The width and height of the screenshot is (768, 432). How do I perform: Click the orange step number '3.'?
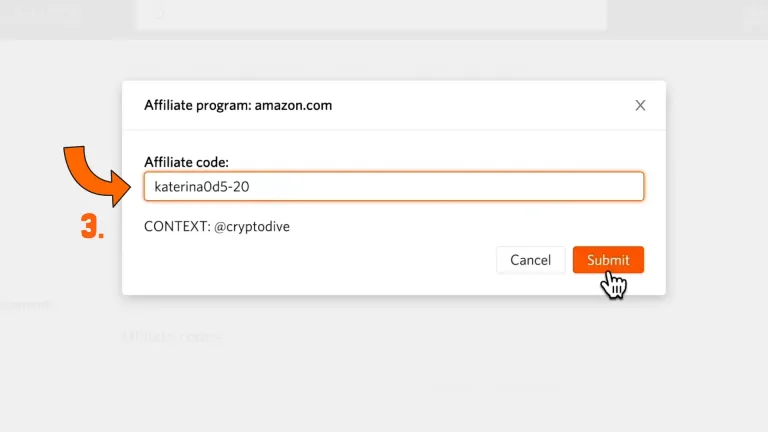[x=92, y=227]
